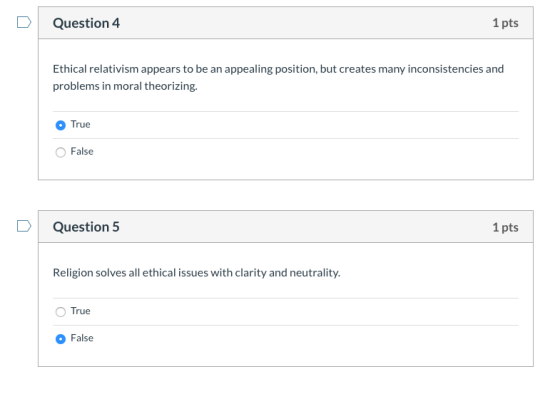The image size is (560, 394).
Task: Click the "False" label text under Question 5
Action: (82, 338)
